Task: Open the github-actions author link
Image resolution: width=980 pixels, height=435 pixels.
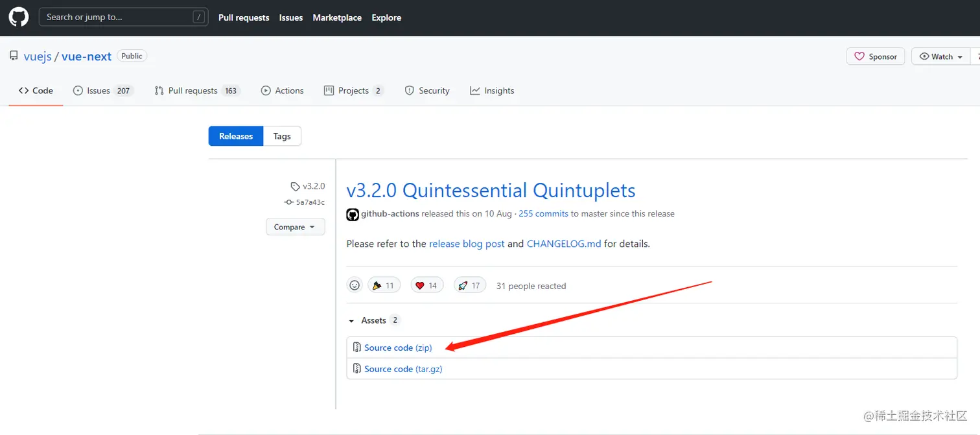Action: 390,214
